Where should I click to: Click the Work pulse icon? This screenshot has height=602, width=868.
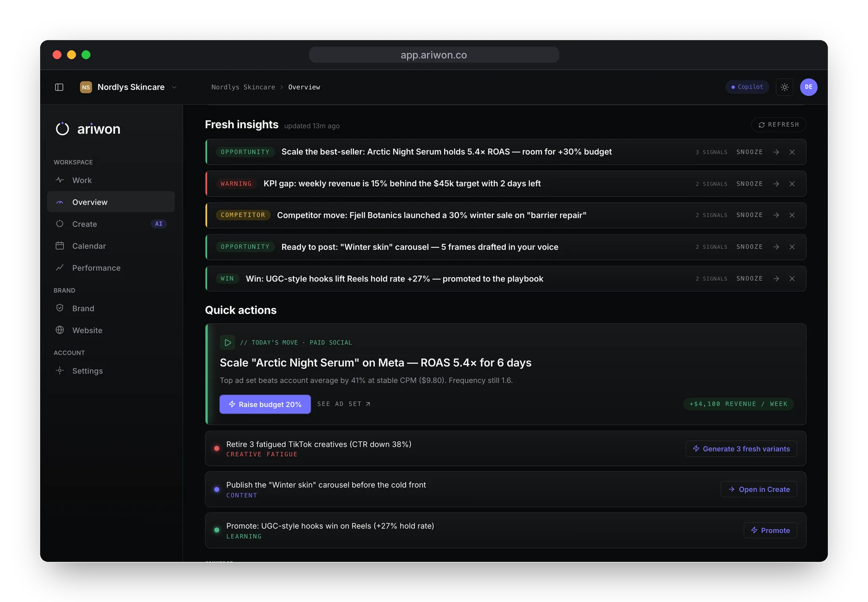pyautogui.click(x=60, y=180)
